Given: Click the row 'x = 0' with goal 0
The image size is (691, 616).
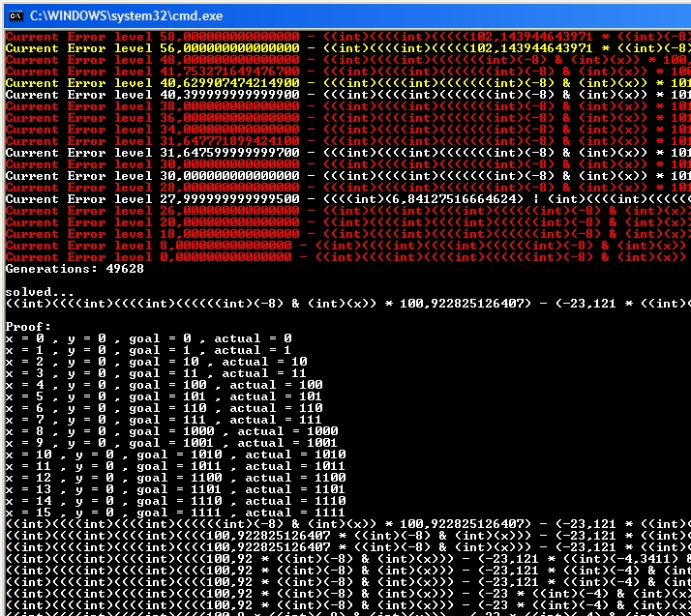Looking at the screenshot, I should point(145,338).
